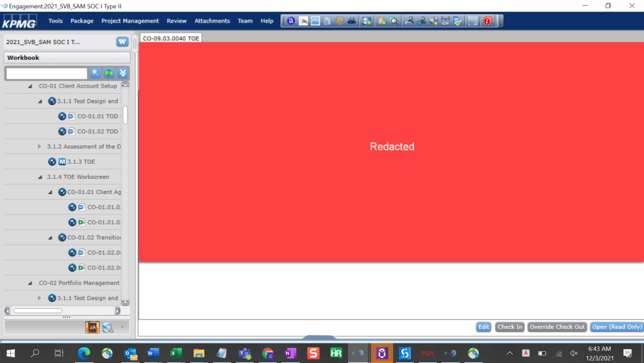Click the cA icon at panel bottom
Image resolution: width=644 pixels, height=363 pixels.
92,327
